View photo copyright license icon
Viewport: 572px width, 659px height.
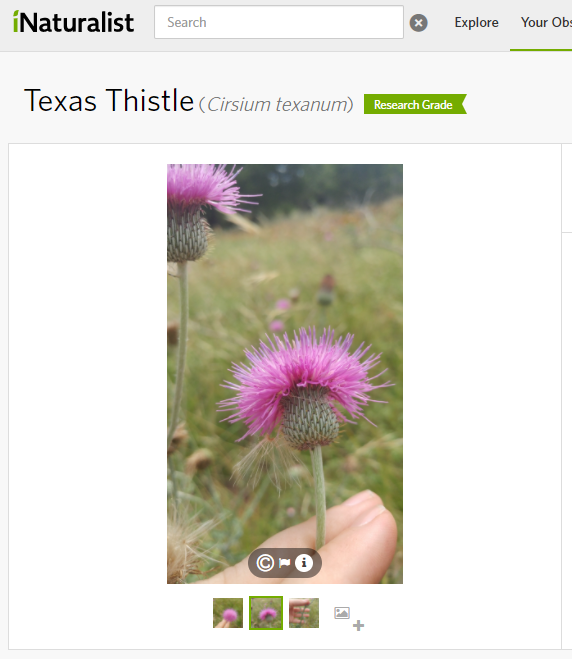coord(265,563)
